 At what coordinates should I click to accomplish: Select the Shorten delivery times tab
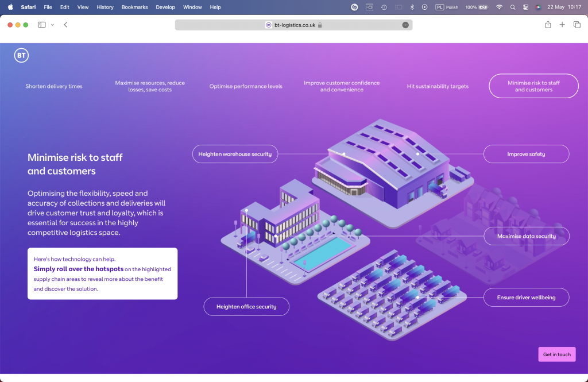click(54, 86)
